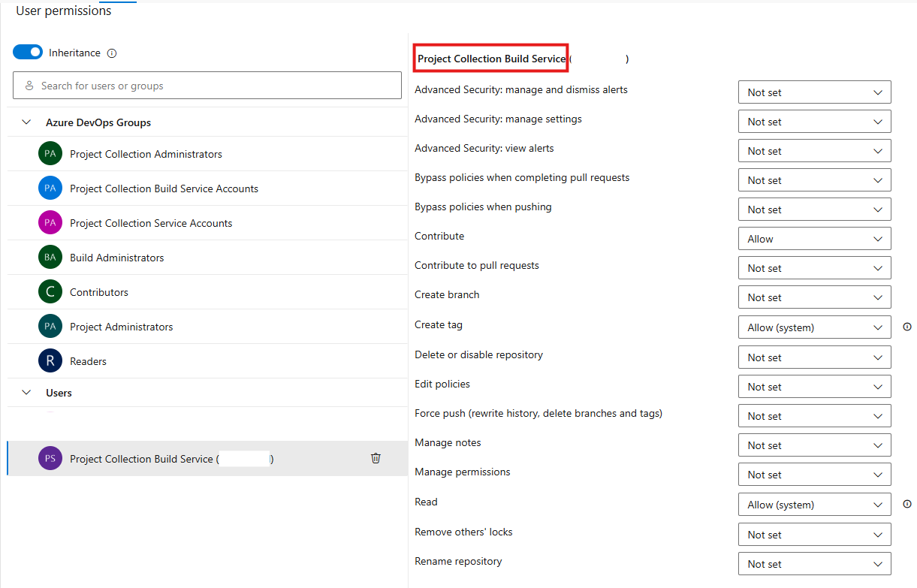Click the Inheritance info icon

click(x=112, y=53)
